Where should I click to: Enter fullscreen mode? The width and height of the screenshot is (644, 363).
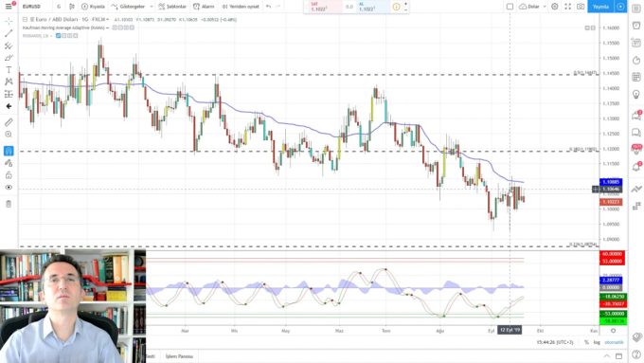pyautogui.click(x=567, y=7)
